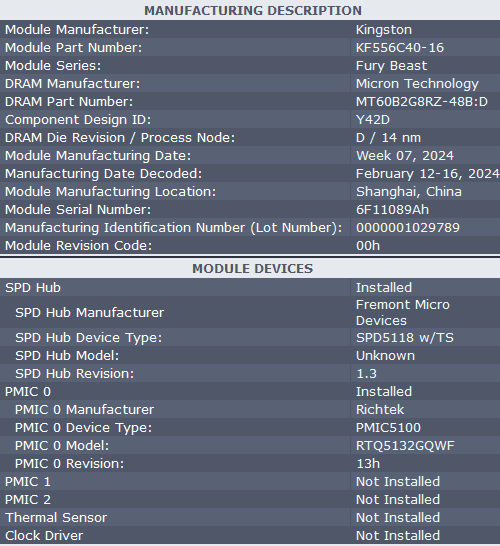Click the Fremont Micro Devices value
The height and width of the screenshot is (546, 500).
point(403,312)
